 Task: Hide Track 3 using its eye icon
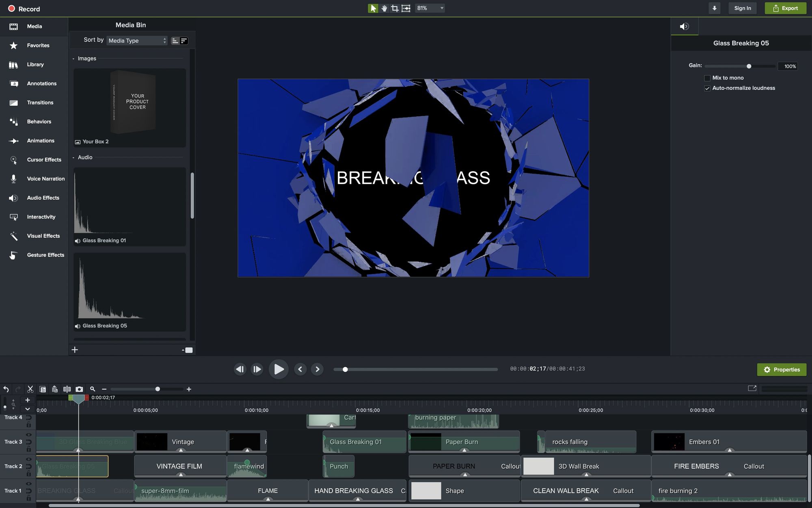29,434
